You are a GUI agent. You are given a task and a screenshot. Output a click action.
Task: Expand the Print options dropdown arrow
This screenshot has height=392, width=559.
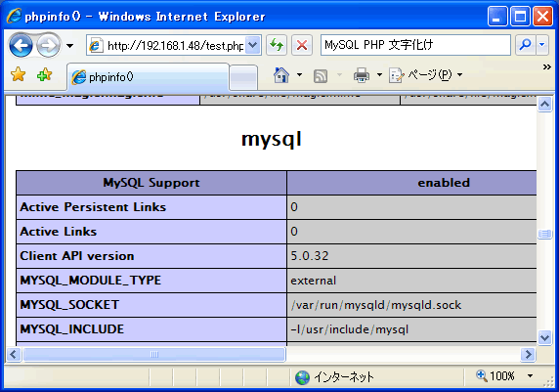pos(379,75)
